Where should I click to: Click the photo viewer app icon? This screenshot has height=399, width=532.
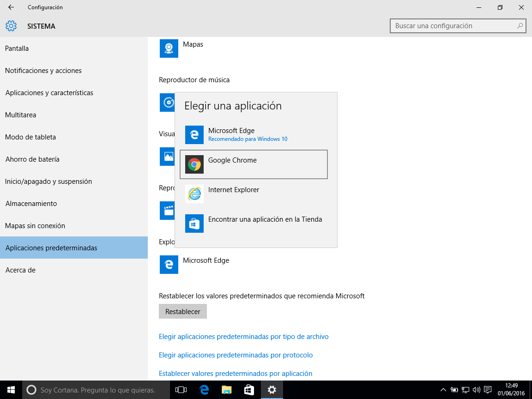click(167, 157)
